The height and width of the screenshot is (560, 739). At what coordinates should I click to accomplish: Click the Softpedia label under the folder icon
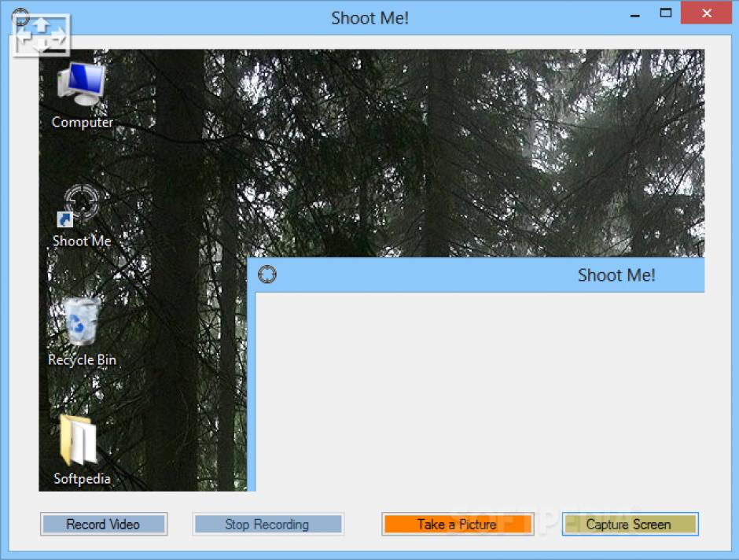coord(82,479)
